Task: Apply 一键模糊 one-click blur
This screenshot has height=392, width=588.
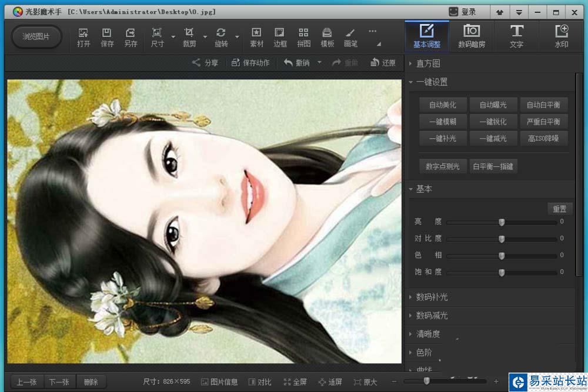Action: pyautogui.click(x=443, y=122)
